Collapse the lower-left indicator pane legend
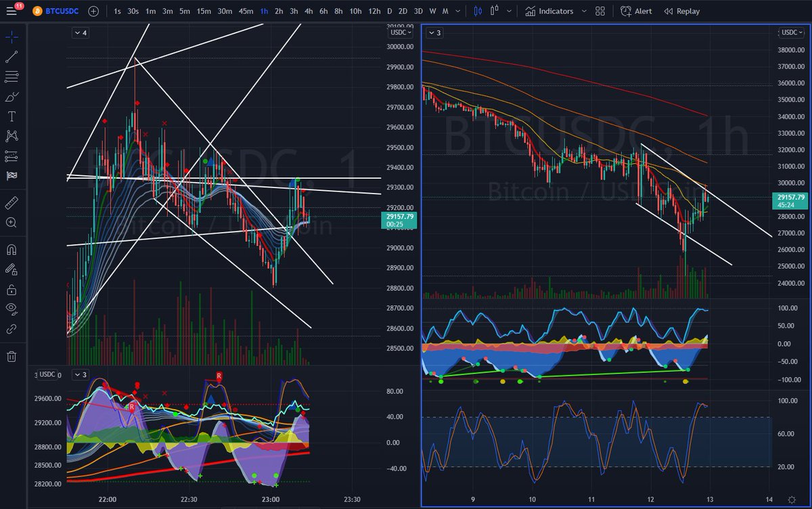The width and height of the screenshot is (812, 509). coord(81,374)
